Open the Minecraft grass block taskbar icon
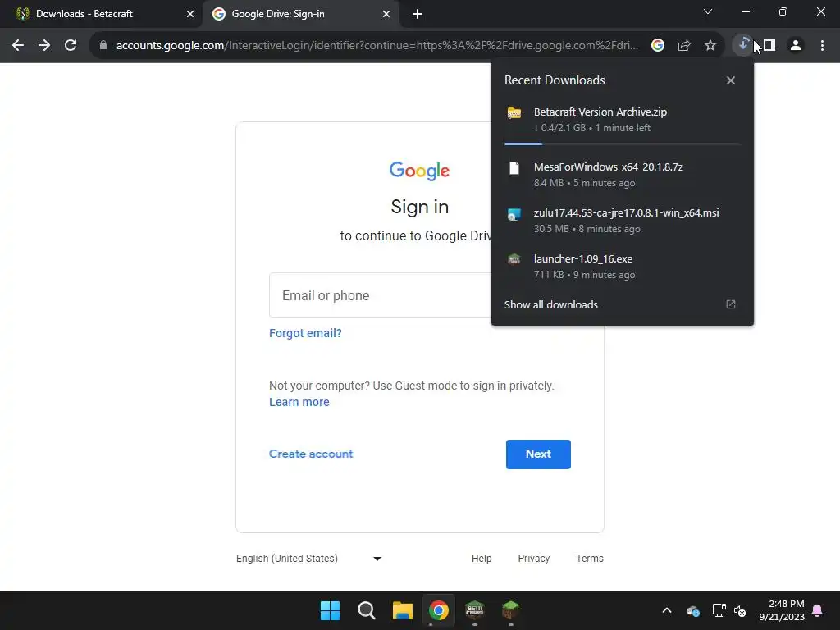The image size is (840, 630). tap(510, 610)
